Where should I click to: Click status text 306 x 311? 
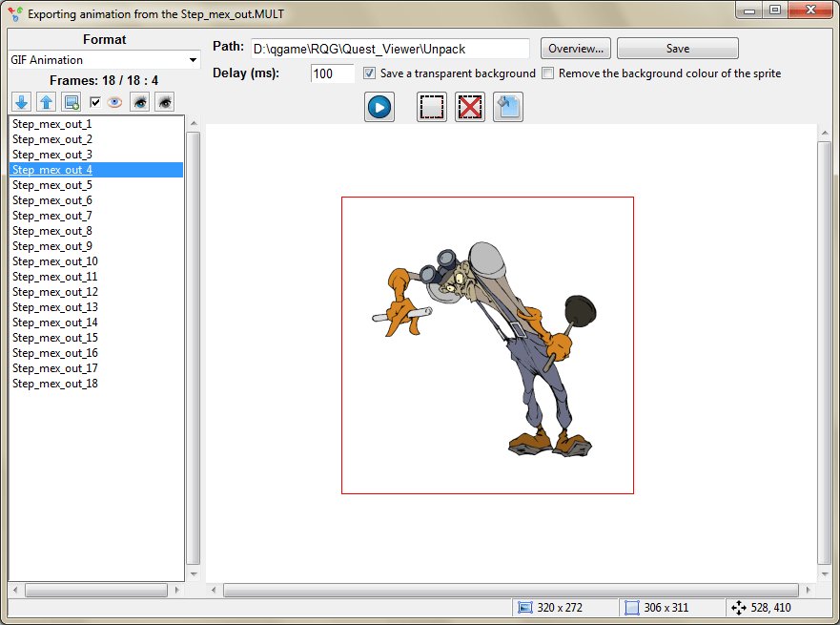coord(666,608)
